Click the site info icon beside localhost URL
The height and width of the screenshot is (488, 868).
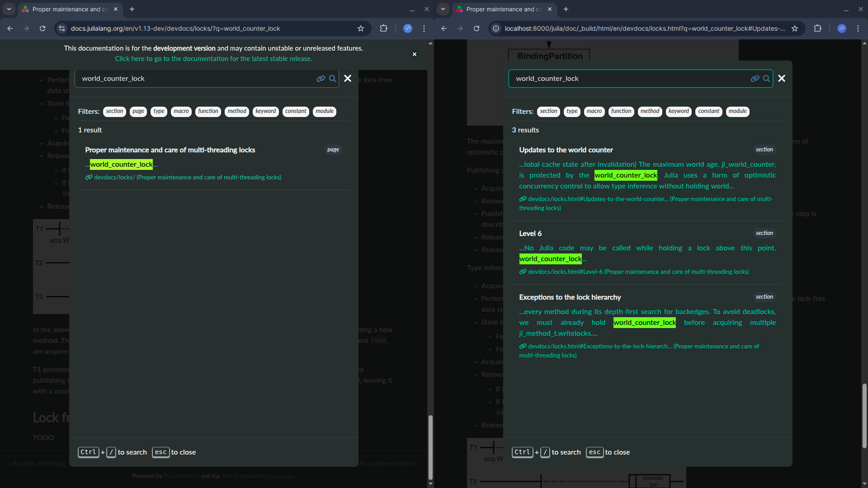496,28
